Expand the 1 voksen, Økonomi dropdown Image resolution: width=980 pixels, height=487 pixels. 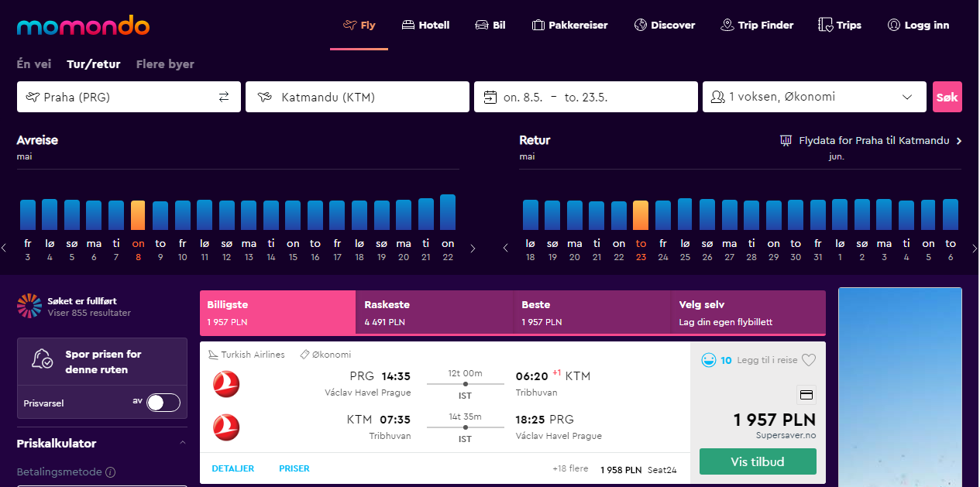tap(814, 97)
